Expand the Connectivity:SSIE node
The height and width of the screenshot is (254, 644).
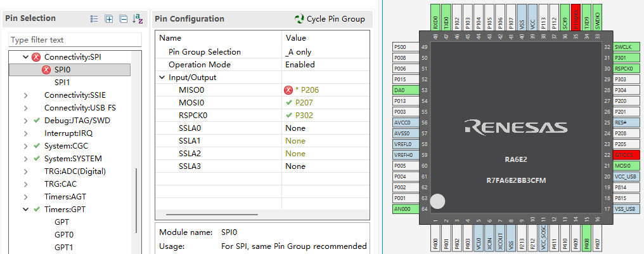[26, 95]
